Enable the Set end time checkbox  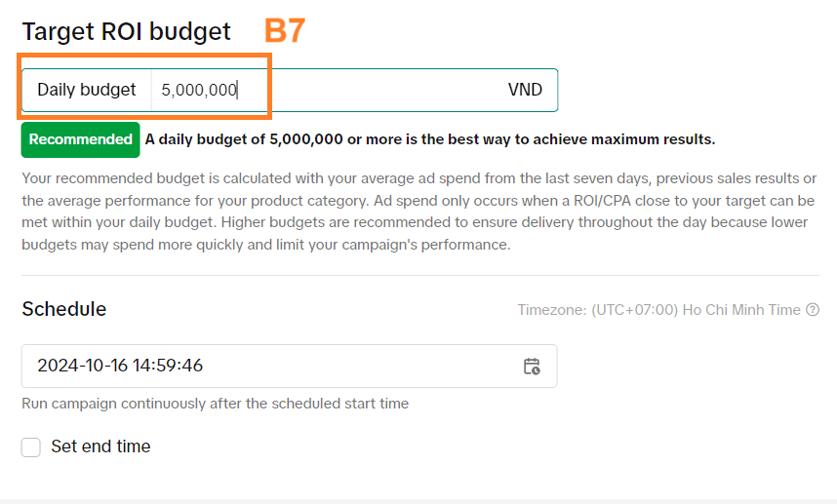[31, 446]
